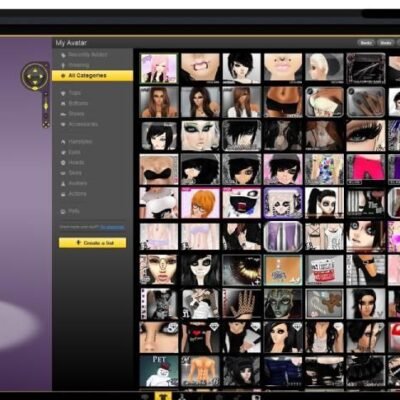Open the Hairstyles category
400x400 pixels.
(x=76, y=142)
